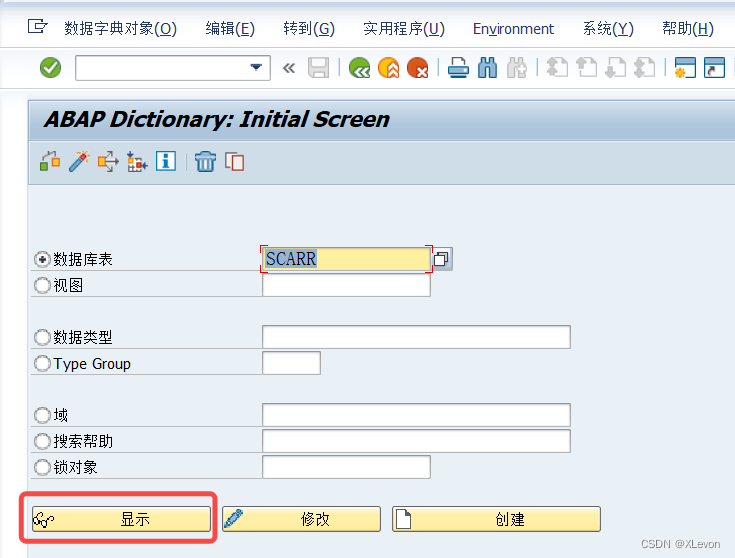
Task: Click the Last Page icon
Action: click(x=645, y=68)
